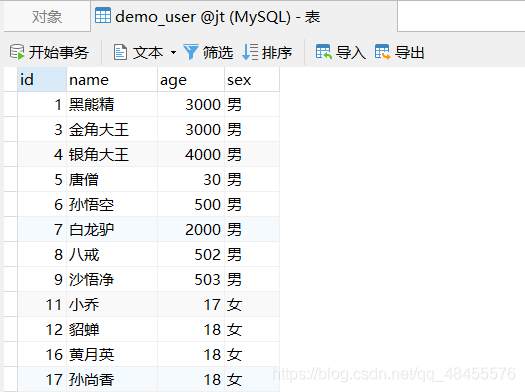Click the 文本 label in toolbar
The height and width of the screenshot is (392, 525).
coord(148,53)
